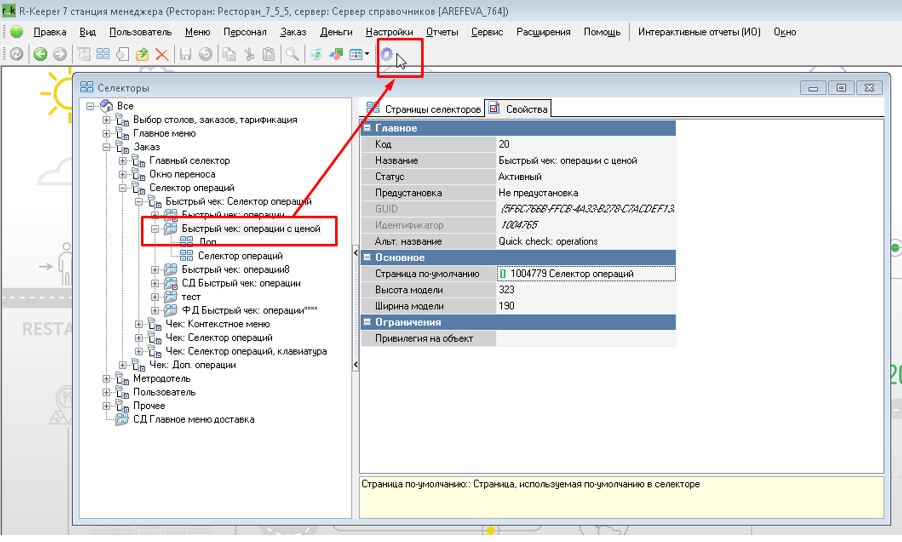The height and width of the screenshot is (542, 902).
Task: Open dropdown arrow beside grid view icon
Action: click(x=368, y=54)
